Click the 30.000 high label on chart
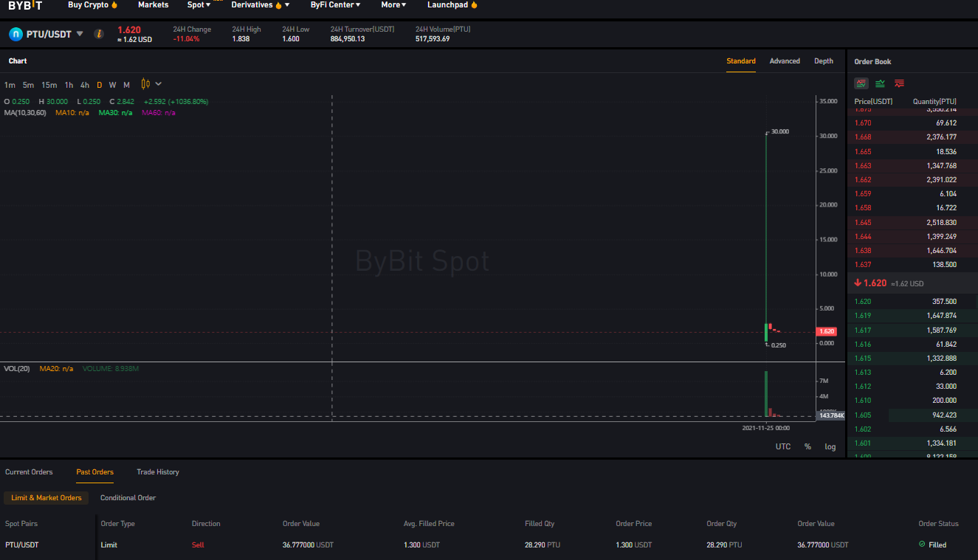978x560 pixels. [x=779, y=132]
